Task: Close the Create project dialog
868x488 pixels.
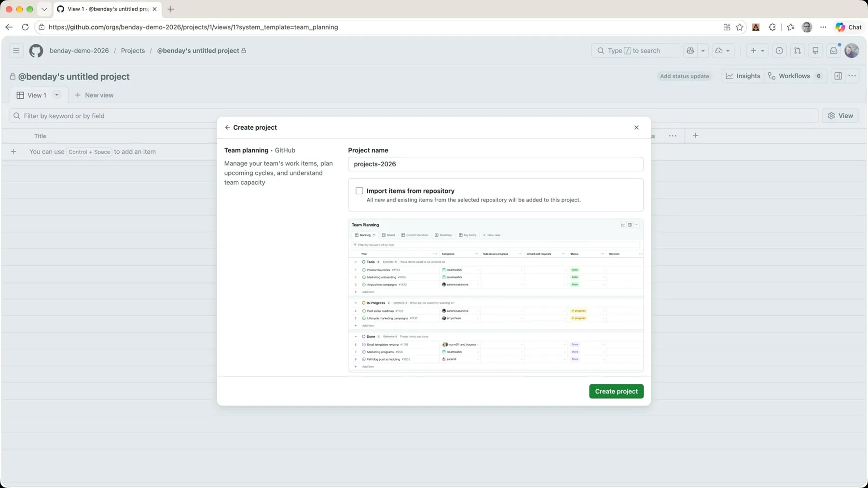Action: [x=636, y=127]
